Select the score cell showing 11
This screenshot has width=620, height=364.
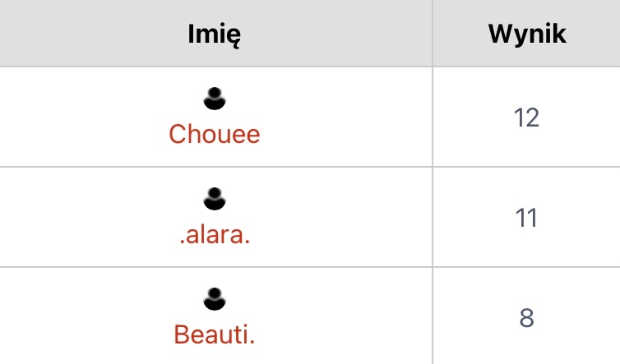[x=526, y=218]
